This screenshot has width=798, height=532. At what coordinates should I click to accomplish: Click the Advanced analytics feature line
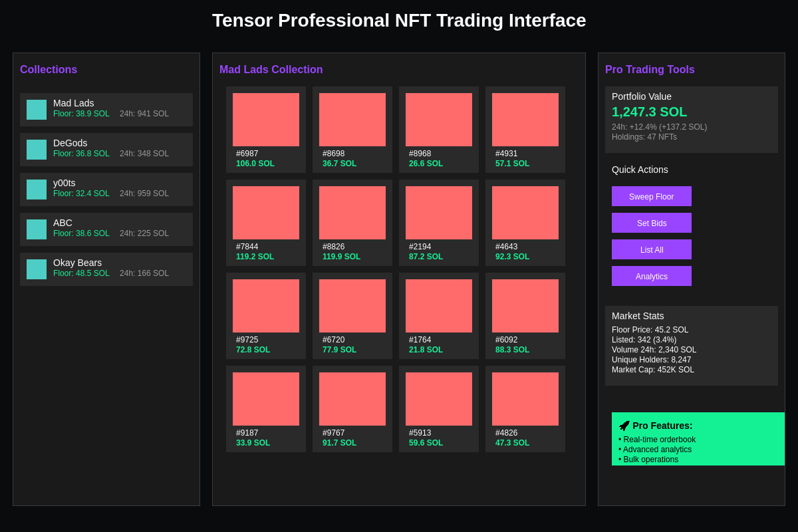coord(655,450)
